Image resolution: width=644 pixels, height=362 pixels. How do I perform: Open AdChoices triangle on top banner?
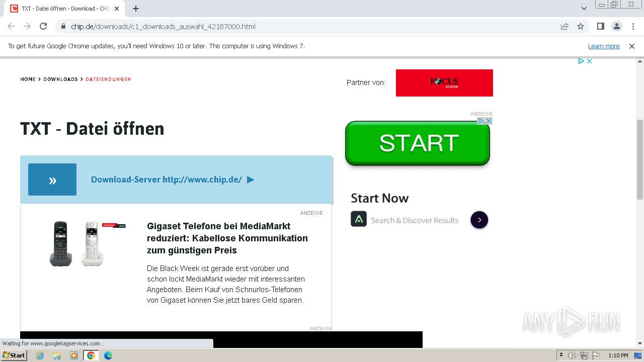pos(581,61)
